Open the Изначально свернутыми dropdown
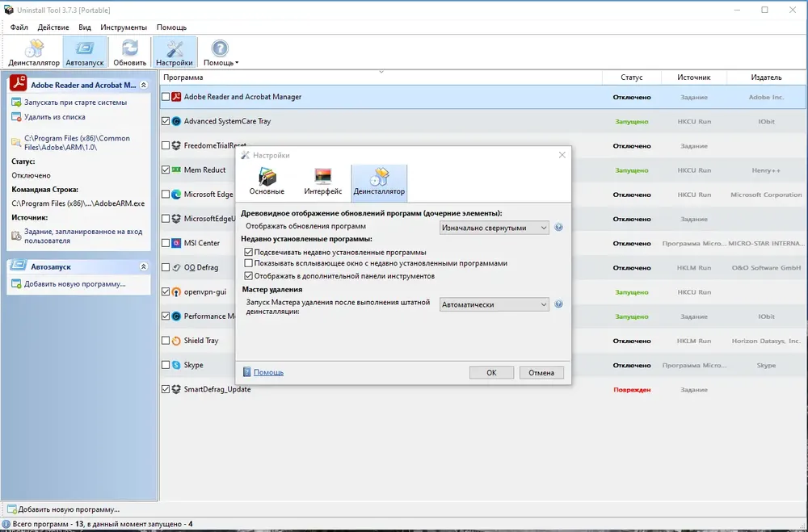The image size is (808, 532). (x=494, y=228)
